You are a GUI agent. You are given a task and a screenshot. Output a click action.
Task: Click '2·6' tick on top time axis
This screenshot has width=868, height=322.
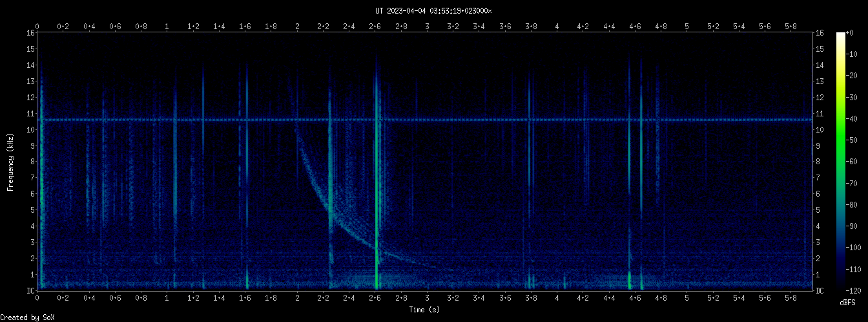pos(375,27)
